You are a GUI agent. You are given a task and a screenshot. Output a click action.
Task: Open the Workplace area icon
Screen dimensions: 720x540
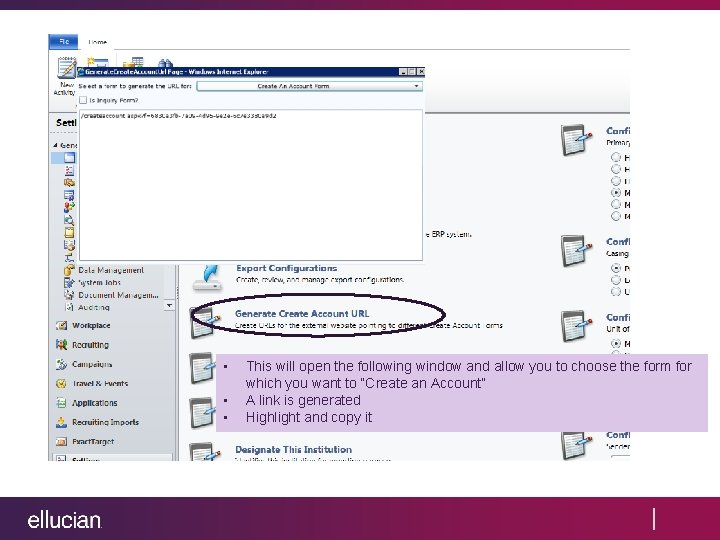coord(62,326)
